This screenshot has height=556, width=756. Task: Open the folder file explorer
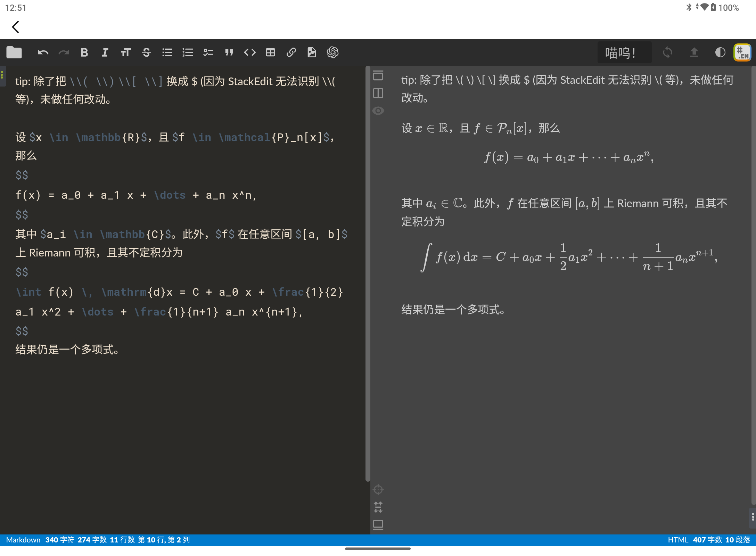pos(14,52)
